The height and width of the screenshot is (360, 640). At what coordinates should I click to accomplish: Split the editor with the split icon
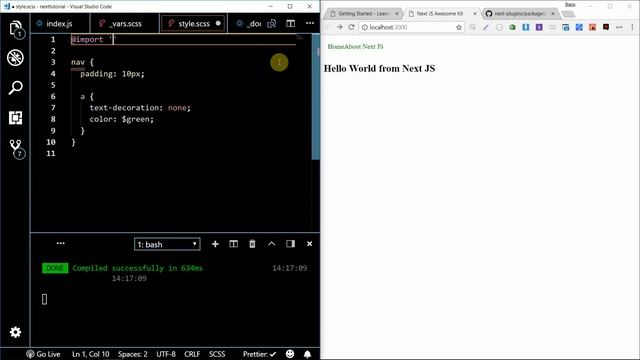[290, 23]
